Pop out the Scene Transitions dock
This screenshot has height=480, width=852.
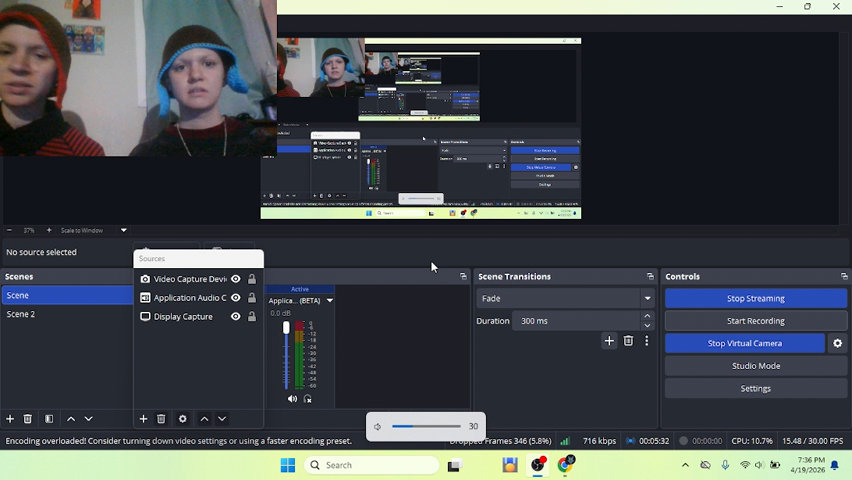[x=650, y=277]
